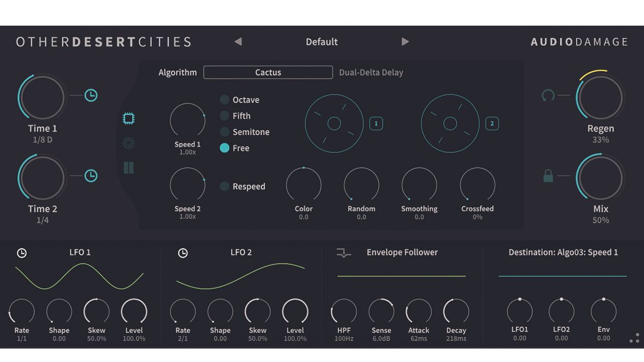Select the Semitone speed mode
644x362 pixels.
pyautogui.click(x=245, y=132)
